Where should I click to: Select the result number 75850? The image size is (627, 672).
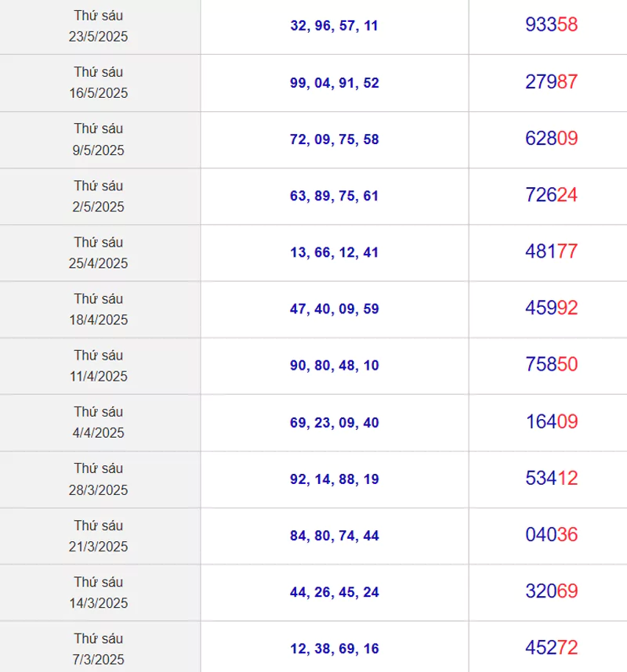tap(551, 364)
